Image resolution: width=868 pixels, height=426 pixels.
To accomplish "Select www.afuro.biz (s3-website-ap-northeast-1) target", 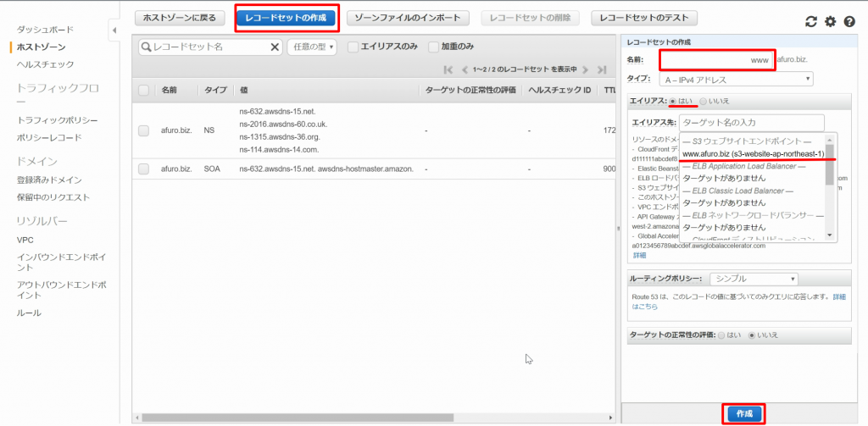I will [x=753, y=153].
